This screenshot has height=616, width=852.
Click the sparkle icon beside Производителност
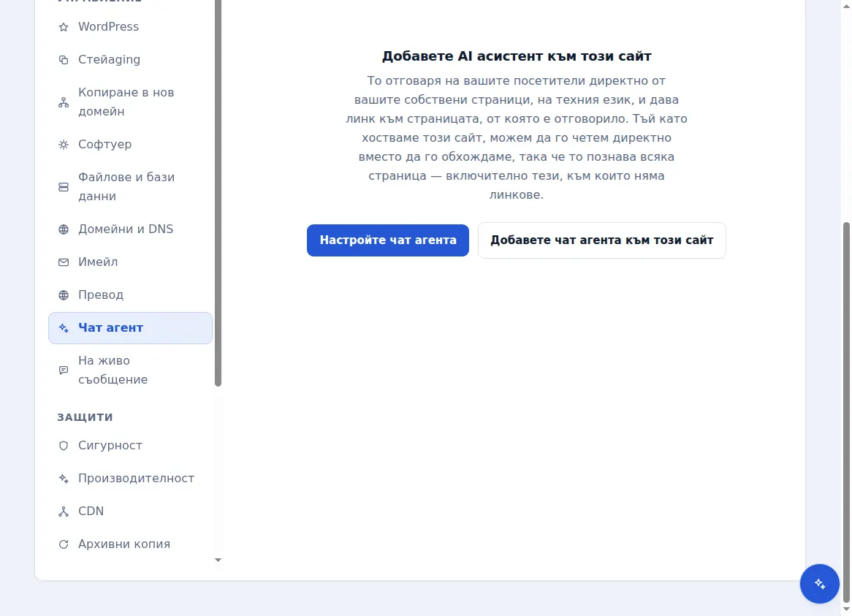point(64,479)
